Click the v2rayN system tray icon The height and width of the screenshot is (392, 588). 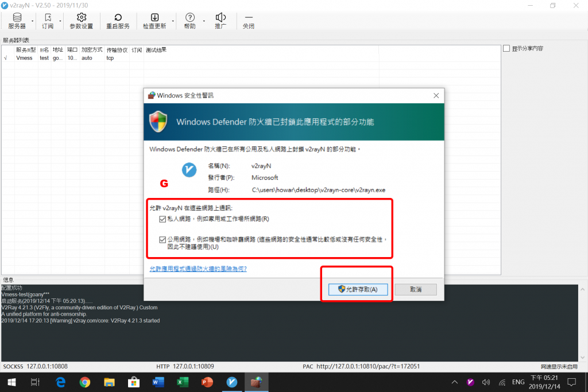470,382
